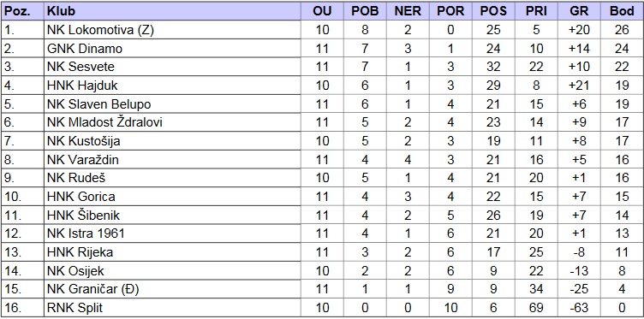This screenshot has width=644, height=319.
Task: Click the GR column header
Action: click(579, 11)
